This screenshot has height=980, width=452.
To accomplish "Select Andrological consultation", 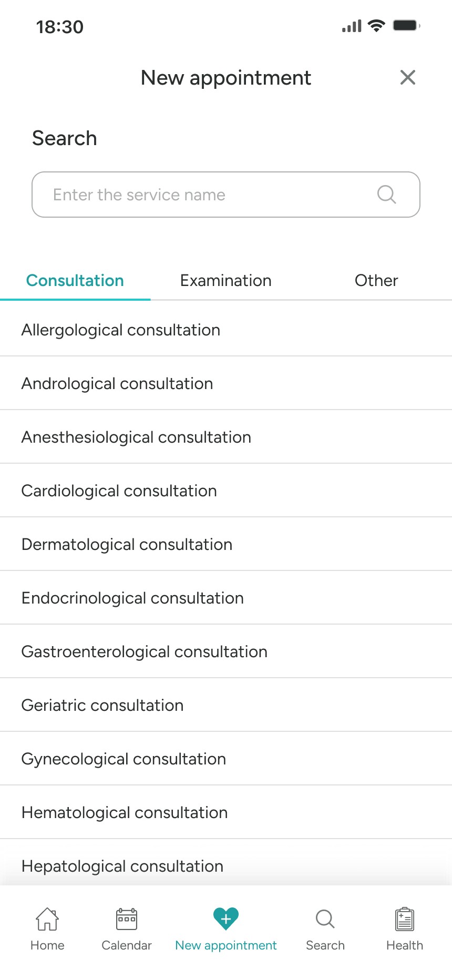I will (226, 383).
